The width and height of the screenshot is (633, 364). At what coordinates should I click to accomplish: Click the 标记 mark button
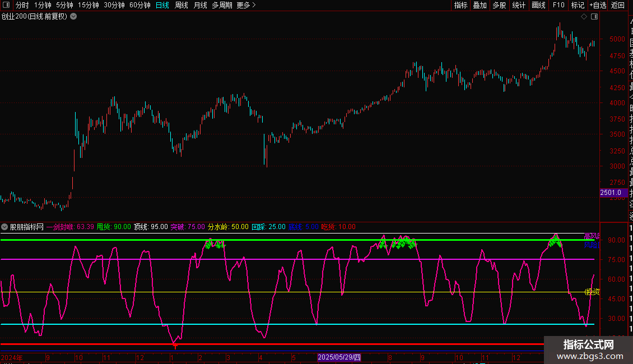(578, 5)
